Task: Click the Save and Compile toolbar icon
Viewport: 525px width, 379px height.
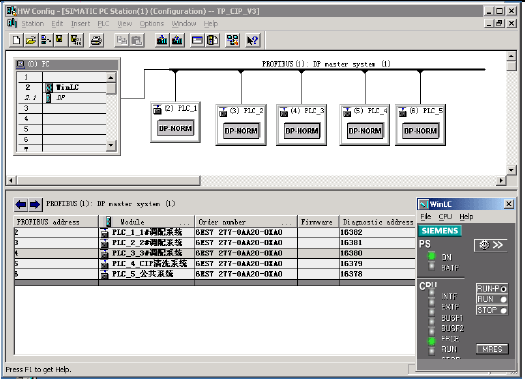Action: pos(76,41)
